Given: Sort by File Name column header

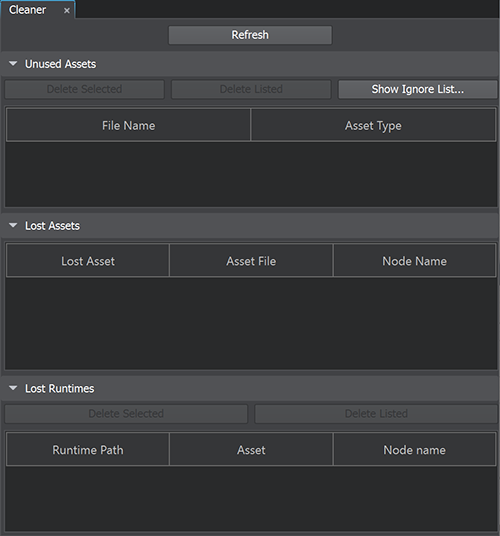Looking at the screenshot, I should (129, 125).
